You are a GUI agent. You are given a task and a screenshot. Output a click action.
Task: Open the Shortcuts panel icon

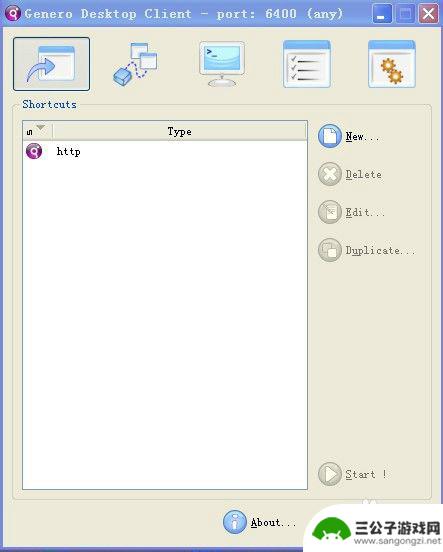[51, 64]
